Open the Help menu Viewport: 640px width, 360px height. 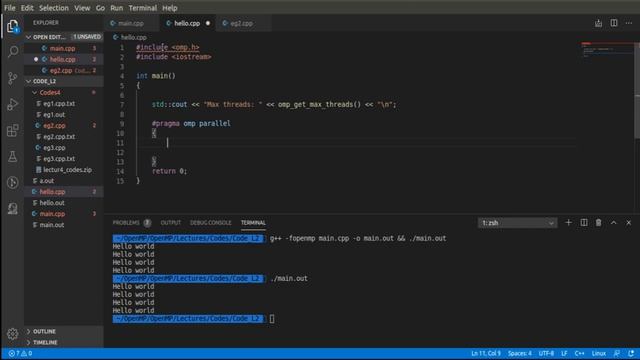pyautogui.click(x=170, y=8)
